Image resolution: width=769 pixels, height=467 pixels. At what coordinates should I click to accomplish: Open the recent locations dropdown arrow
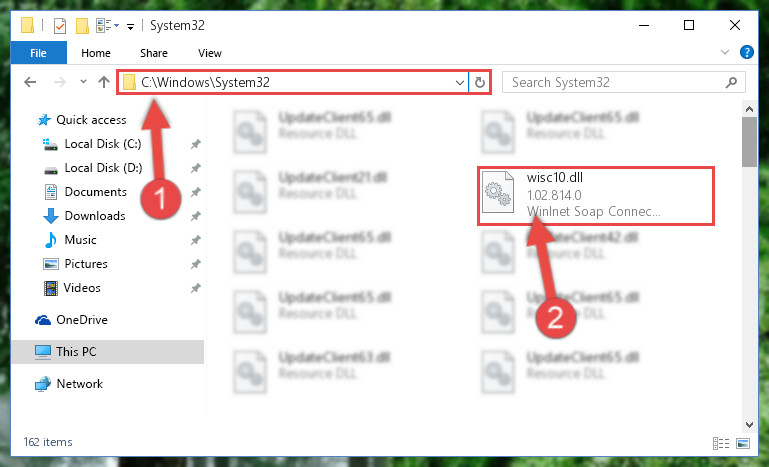(x=83, y=82)
